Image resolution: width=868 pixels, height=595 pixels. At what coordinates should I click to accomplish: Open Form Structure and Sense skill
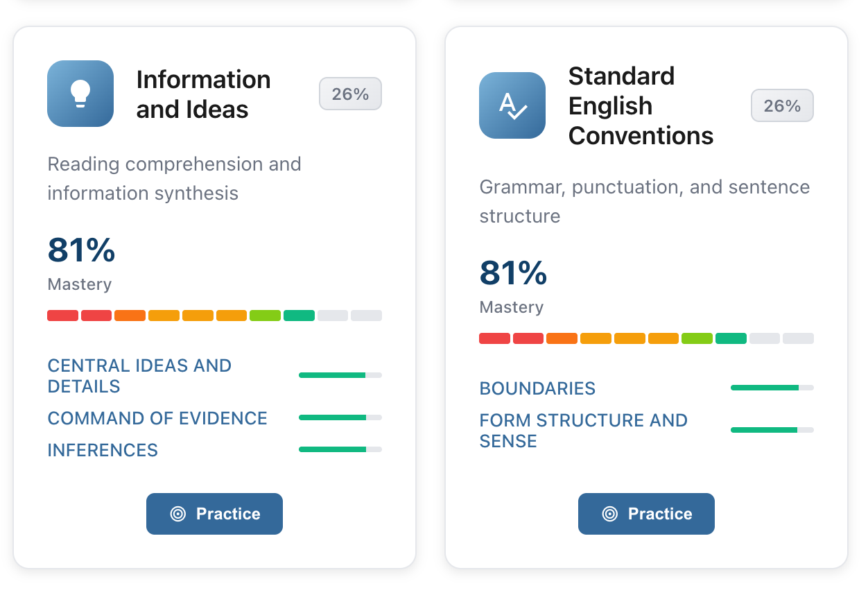pos(583,431)
